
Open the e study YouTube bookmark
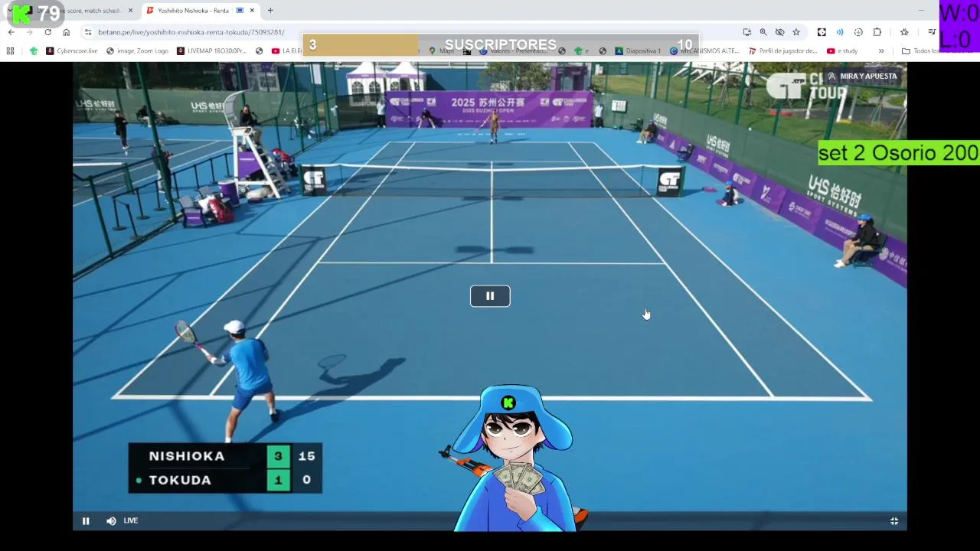[842, 51]
